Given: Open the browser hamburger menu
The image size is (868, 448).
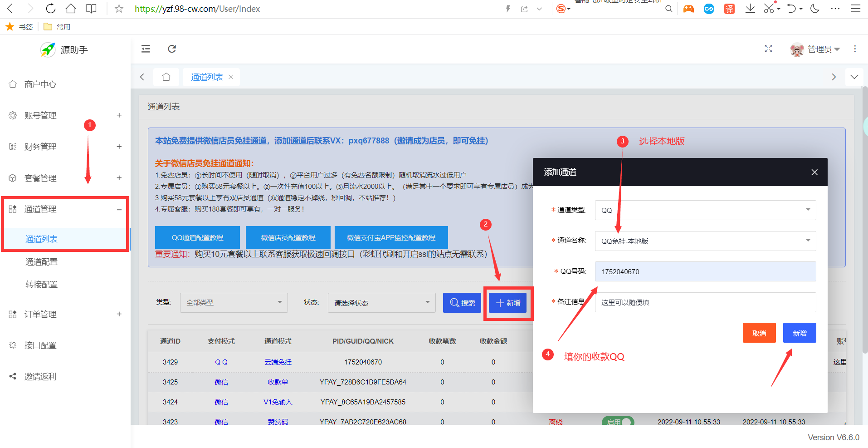Looking at the screenshot, I should point(855,8).
